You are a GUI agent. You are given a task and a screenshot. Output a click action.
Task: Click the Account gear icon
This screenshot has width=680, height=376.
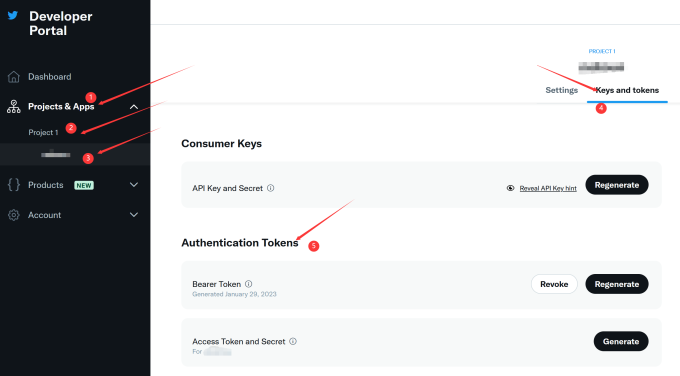tap(13, 215)
